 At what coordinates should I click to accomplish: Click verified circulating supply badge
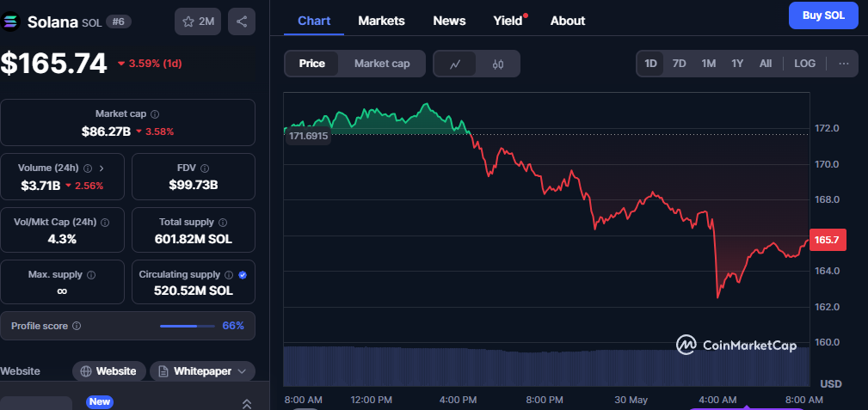[243, 274]
